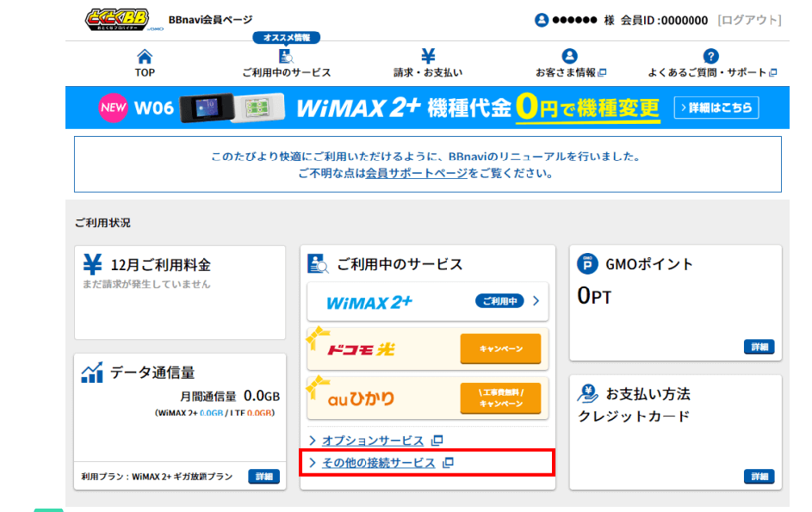Click the ドコモ光 キャンペーン button
Viewport: 812px width, 512px height.
[500, 349]
